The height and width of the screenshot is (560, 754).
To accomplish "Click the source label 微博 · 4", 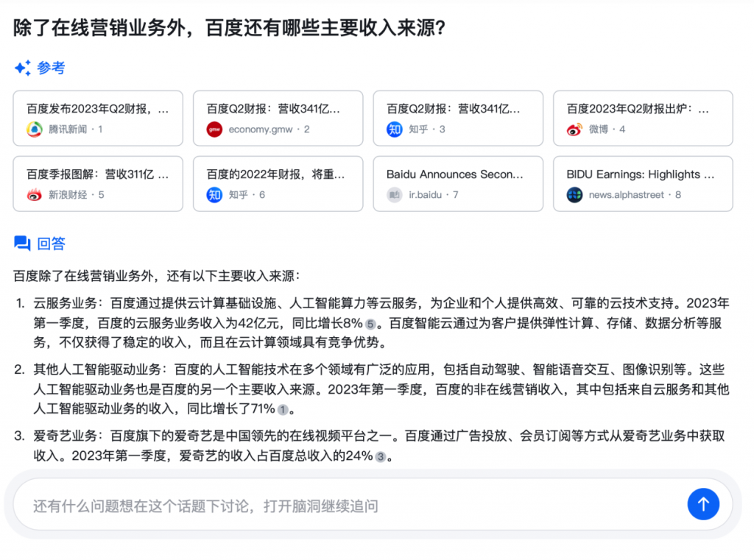I will click(x=607, y=130).
